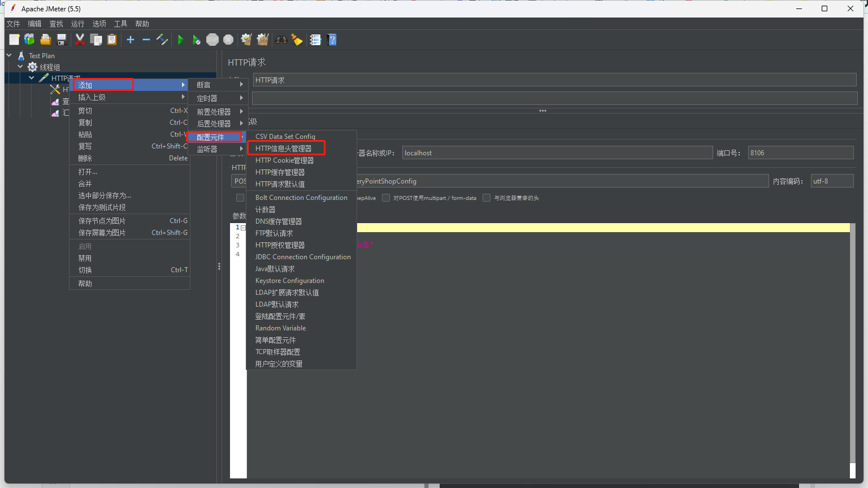Select HTTP缓存管理器 entry
Screen dimensions: 868x488
pyautogui.click(x=301, y=172)
